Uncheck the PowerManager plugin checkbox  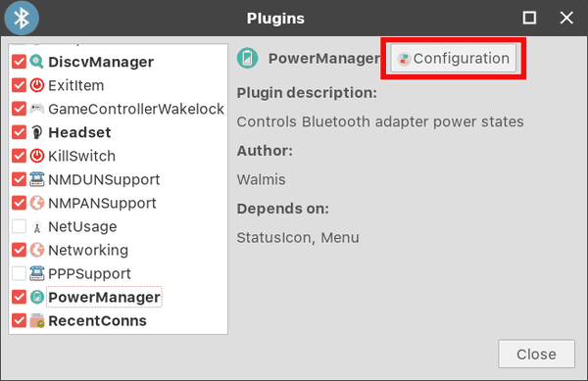[19, 297]
